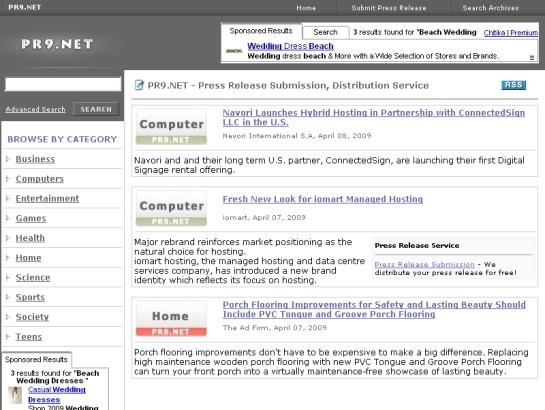This screenshot has width=545, height=410.
Task: Switch to Search tab in top ad
Action: 326,32
